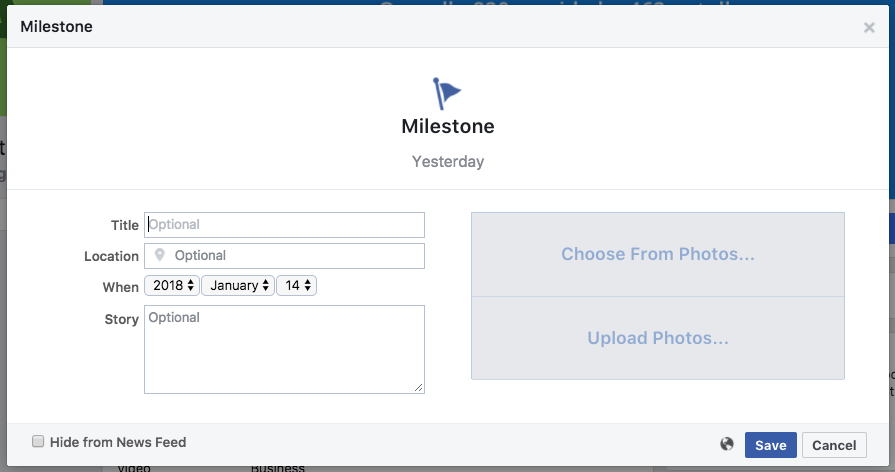Click the blue milestone flag icon
The width and height of the screenshot is (895, 472).
point(446,94)
